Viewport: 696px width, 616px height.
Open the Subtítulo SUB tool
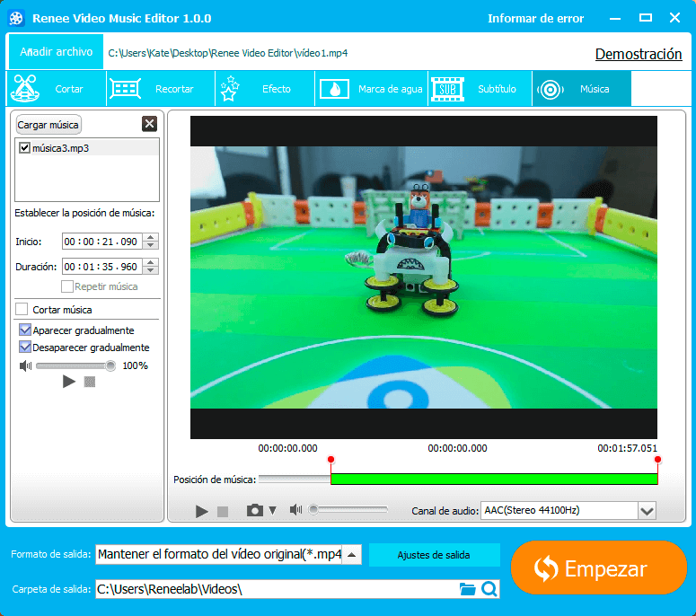pyautogui.click(x=480, y=89)
